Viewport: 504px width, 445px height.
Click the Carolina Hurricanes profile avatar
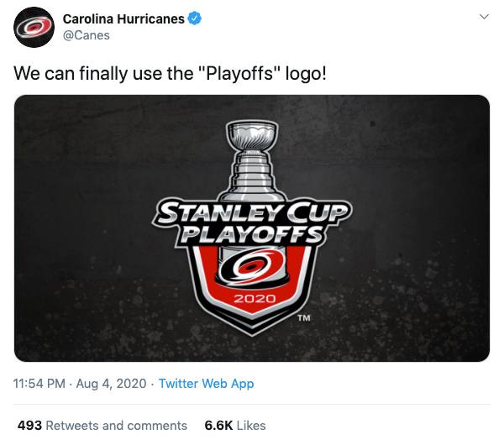click(x=34, y=27)
